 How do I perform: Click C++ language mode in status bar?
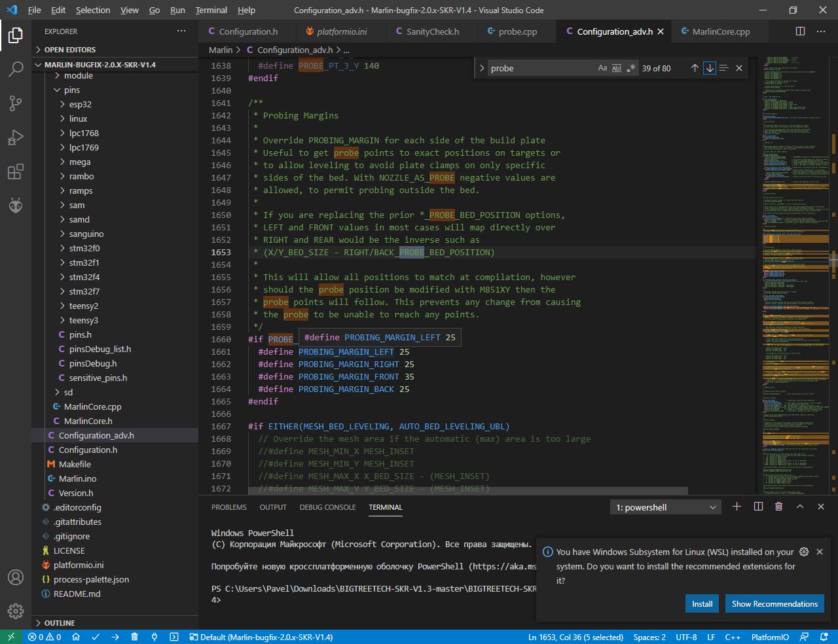[733, 637]
